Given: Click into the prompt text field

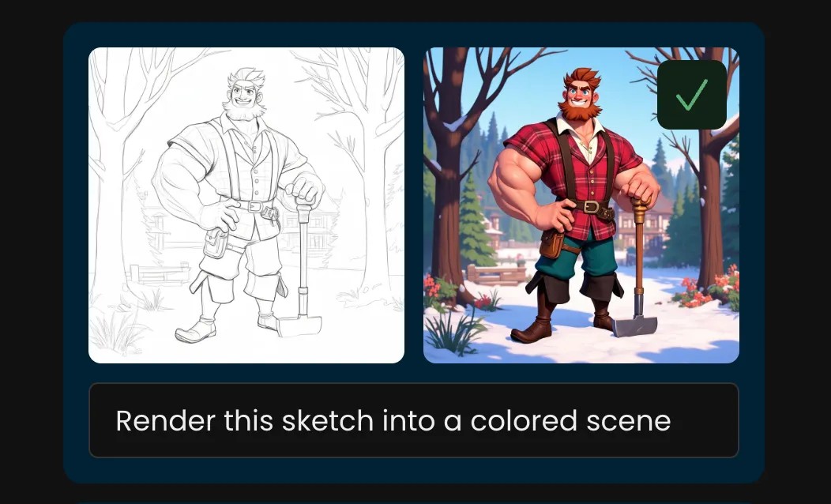Looking at the screenshot, I should click(413, 420).
